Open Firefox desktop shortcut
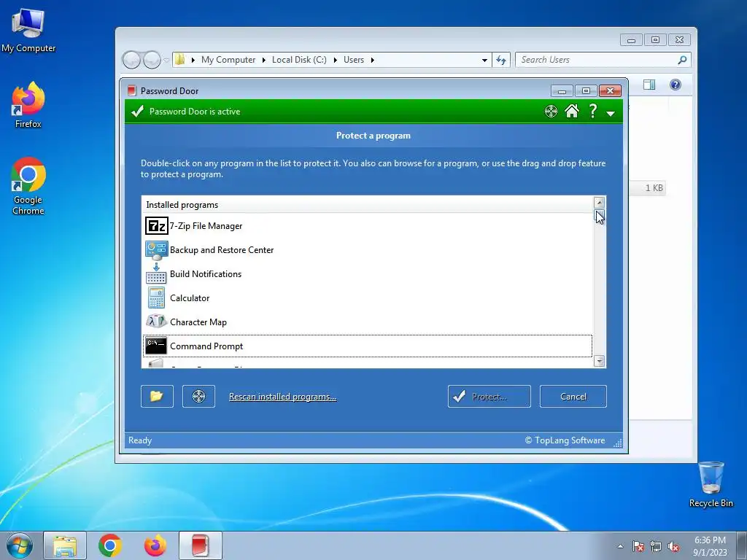 coord(28,105)
